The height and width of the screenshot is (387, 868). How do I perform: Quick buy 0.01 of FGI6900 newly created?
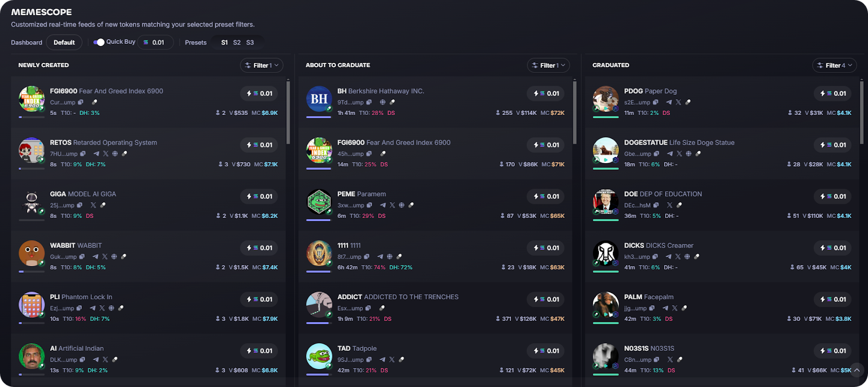point(259,93)
